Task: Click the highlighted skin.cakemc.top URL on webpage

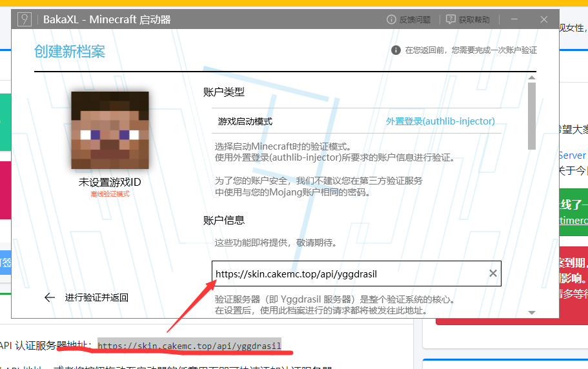Action: [x=190, y=346]
